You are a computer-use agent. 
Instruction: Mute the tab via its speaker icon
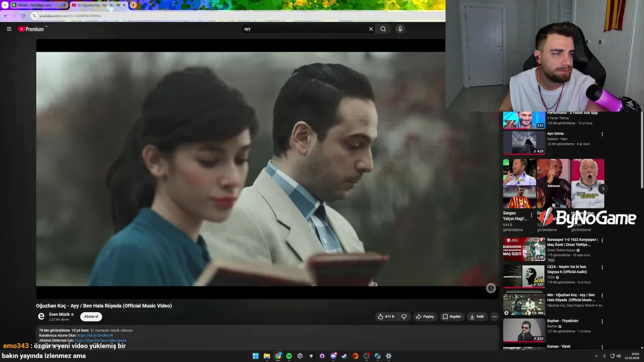[119, 5]
